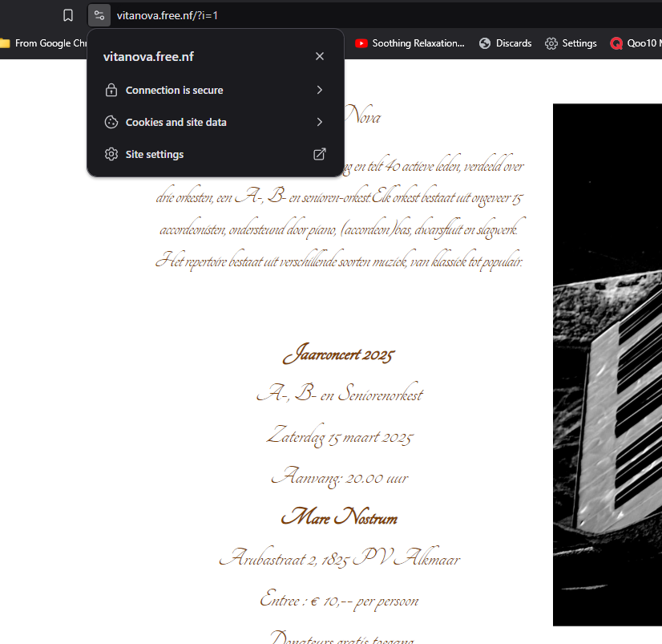The image size is (662, 644).
Task: Click the padlock icon beside Connection is secure
Action: [111, 91]
